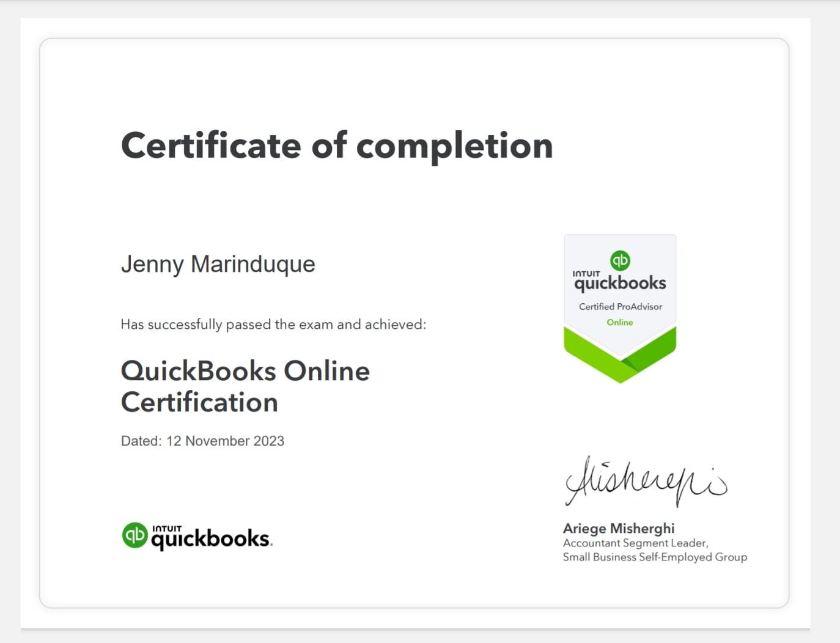Select the Online label inside the badge
Screen dimensions: 840x643
coord(619,322)
